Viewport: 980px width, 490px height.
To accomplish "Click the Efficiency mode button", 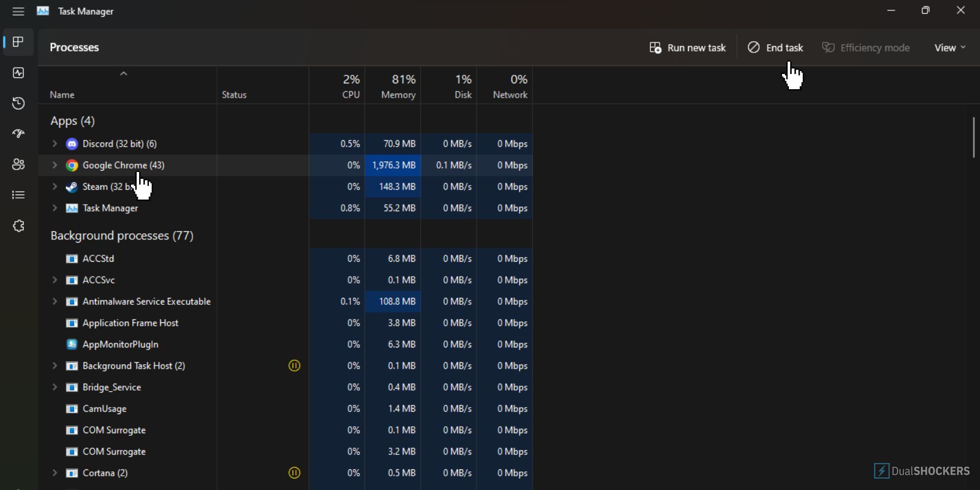I will coord(866,48).
